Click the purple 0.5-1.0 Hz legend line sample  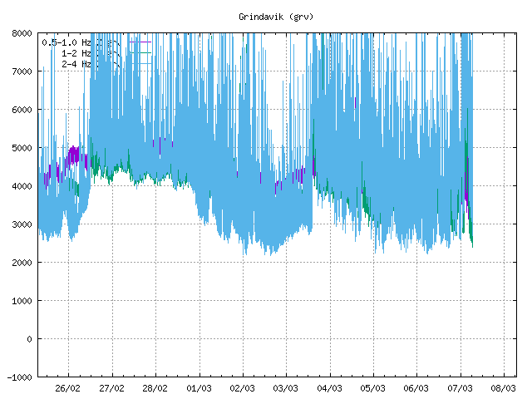pos(140,41)
